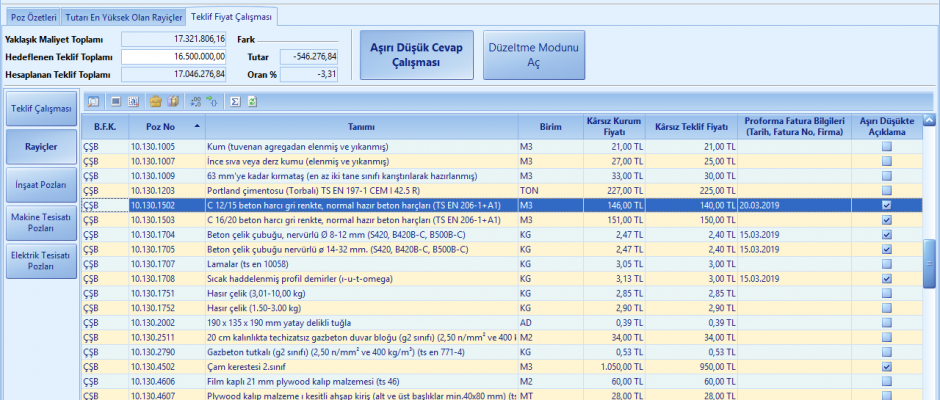The image size is (940, 400).
Task: Click the sigma sum icon
Action: click(235, 101)
